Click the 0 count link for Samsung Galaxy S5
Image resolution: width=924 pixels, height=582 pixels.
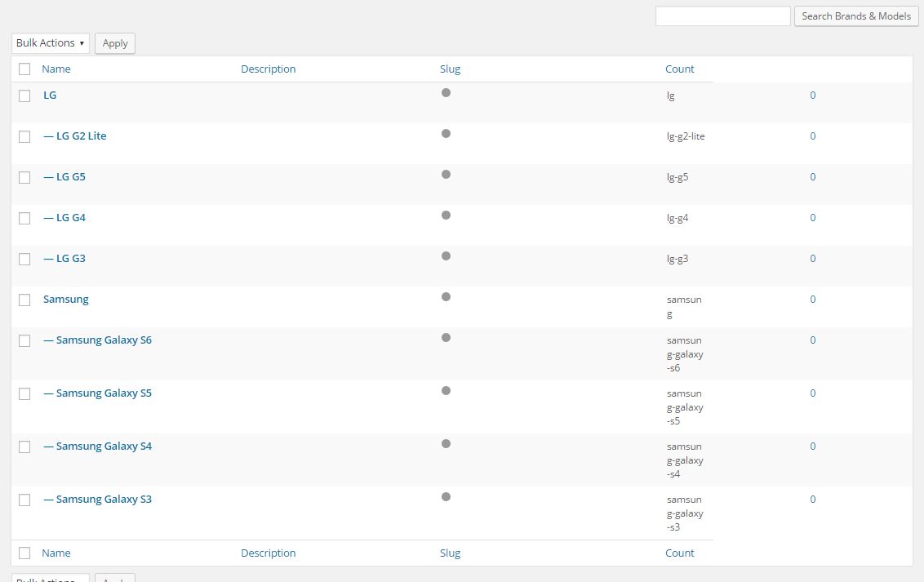813,393
